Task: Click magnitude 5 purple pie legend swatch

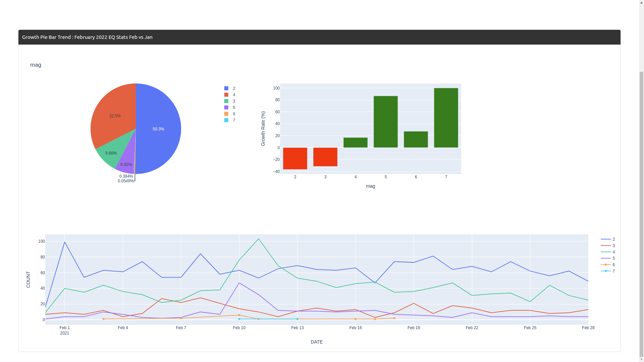Action: (226, 108)
